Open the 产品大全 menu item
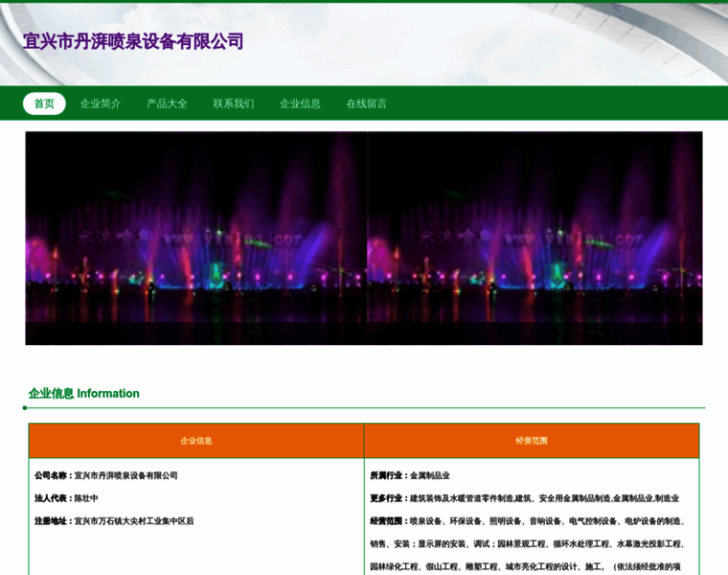728x575 pixels. [x=167, y=103]
